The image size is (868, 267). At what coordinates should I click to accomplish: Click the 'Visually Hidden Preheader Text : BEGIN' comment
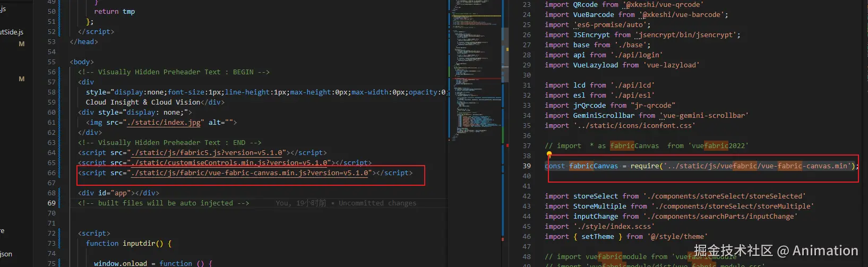[x=174, y=72]
